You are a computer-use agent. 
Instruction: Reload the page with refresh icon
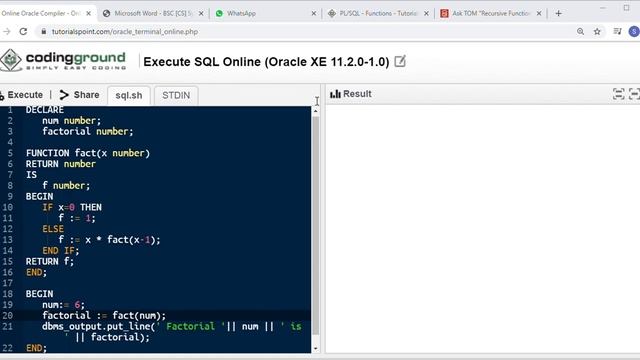point(23,31)
